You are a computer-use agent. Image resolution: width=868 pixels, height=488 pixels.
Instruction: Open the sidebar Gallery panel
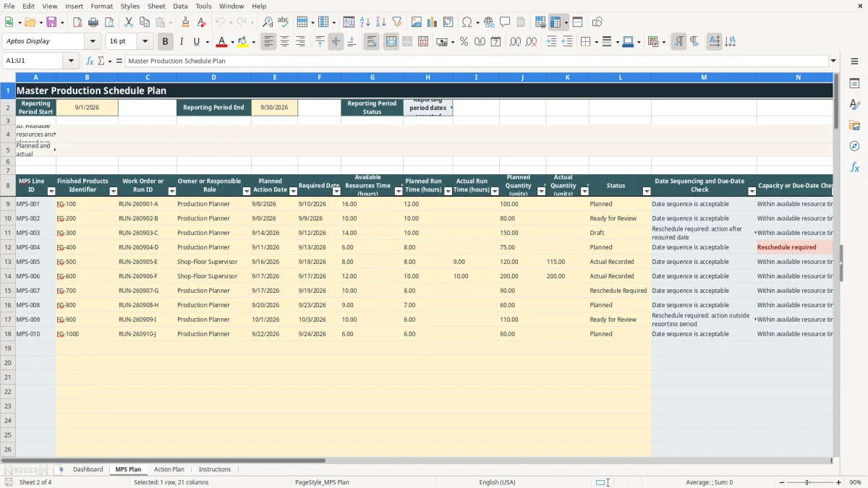pos(854,125)
